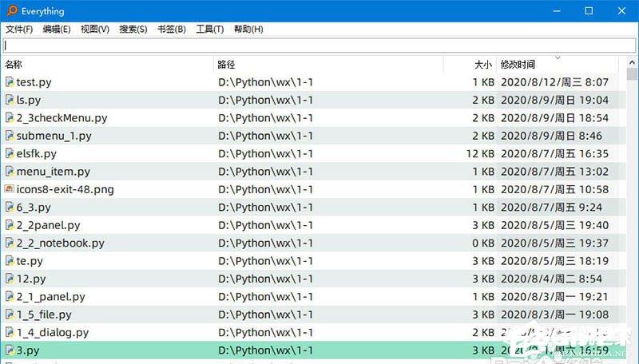Image resolution: width=639 pixels, height=364 pixels.
Task: Click file name 2_1_panel.py
Action: 50,297
